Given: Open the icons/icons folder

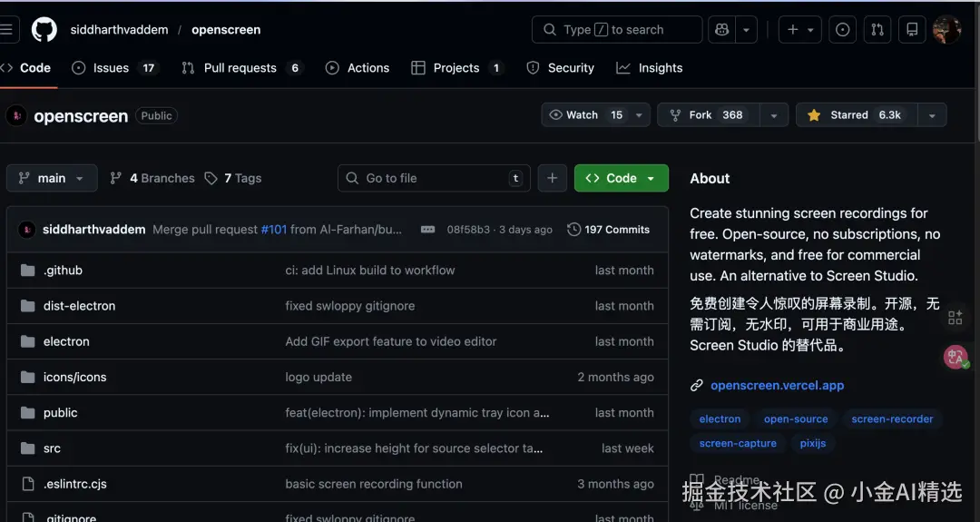Looking at the screenshot, I should click(75, 377).
